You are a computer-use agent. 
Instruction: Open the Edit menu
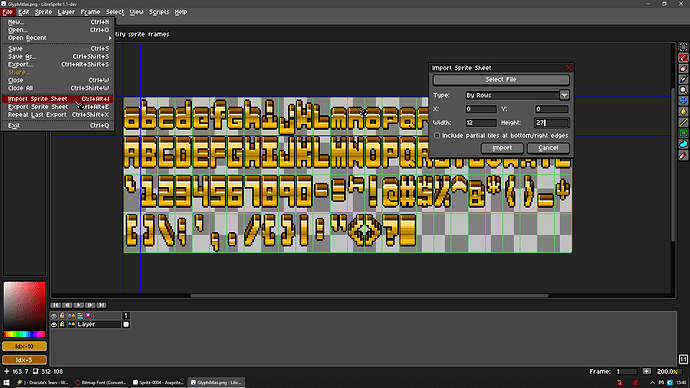(x=23, y=12)
